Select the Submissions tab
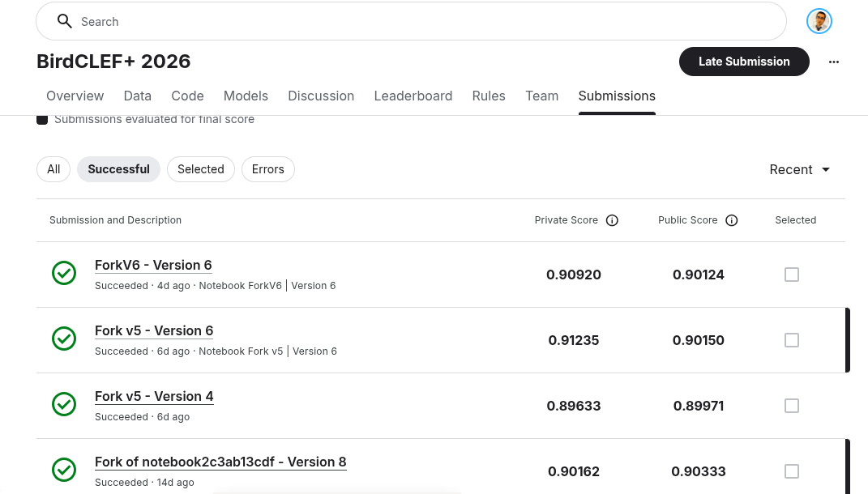This screenshot has width=868, height=494. click(617, 96)
